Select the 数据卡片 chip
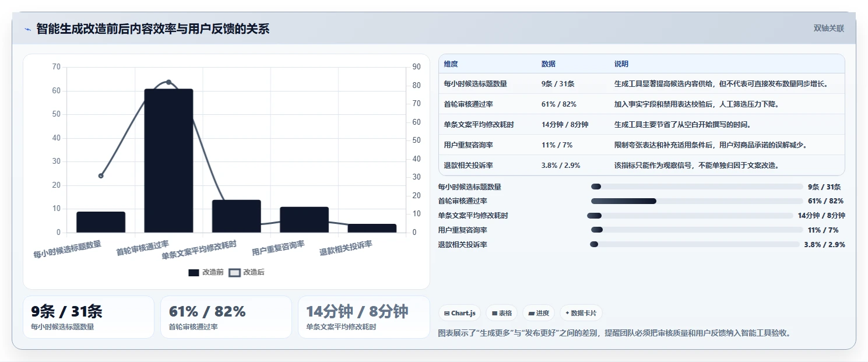868x362 pixels. pos(581,313)
